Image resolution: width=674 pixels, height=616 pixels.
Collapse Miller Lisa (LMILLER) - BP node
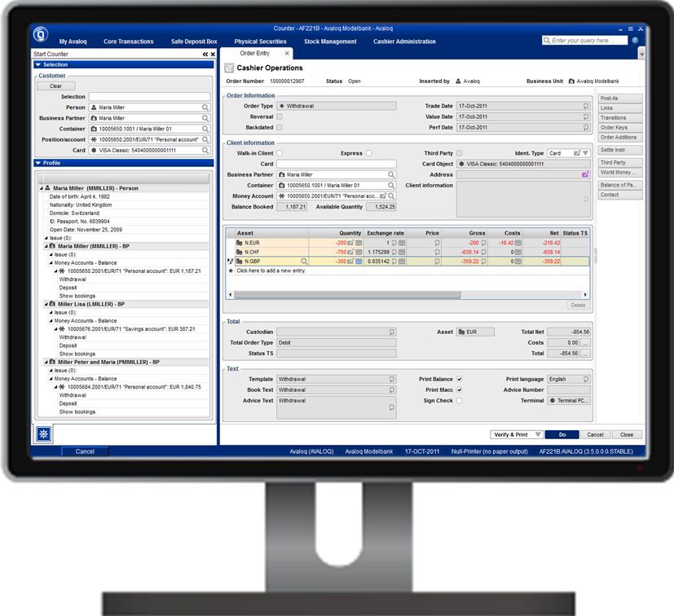point(46,305)
